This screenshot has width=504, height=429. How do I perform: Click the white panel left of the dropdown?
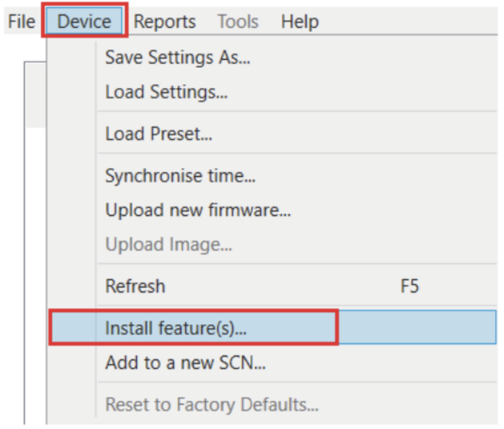[35, 264]
